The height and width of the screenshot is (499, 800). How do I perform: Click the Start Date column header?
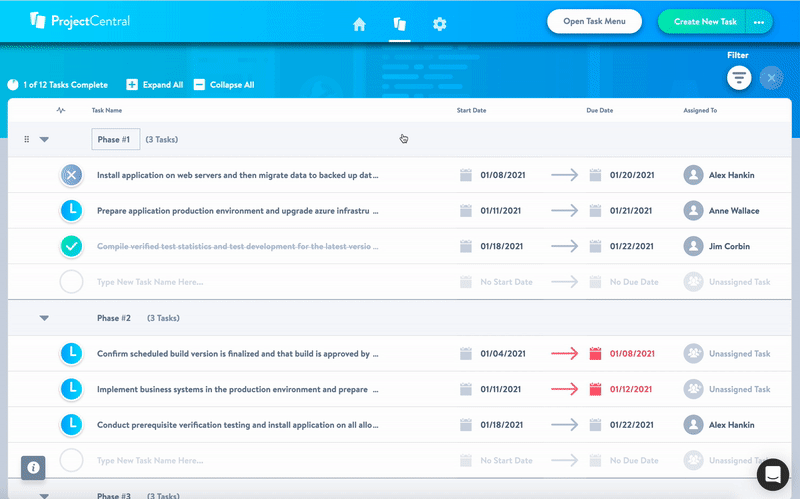471,110
